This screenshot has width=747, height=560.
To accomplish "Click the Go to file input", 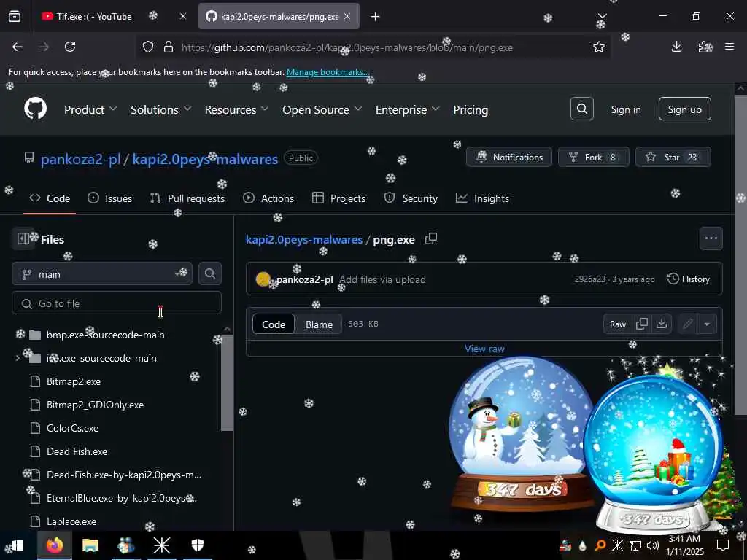I will pos(116,303).
